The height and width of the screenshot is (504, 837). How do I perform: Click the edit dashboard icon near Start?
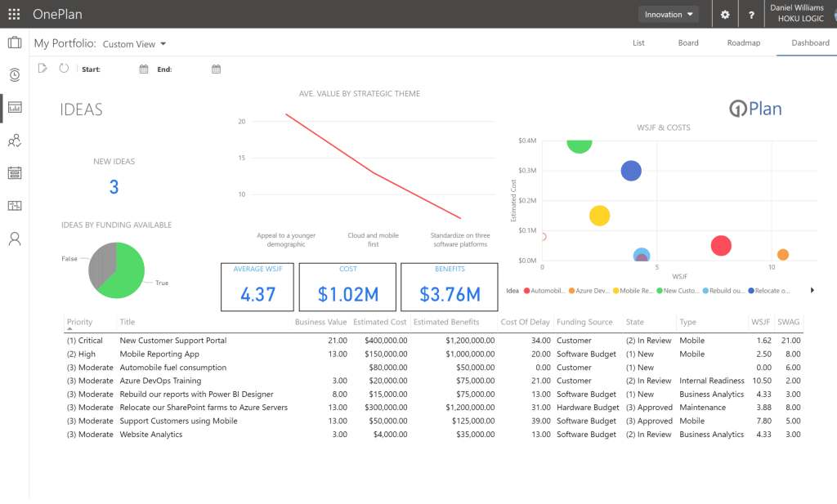pos(43,69)
